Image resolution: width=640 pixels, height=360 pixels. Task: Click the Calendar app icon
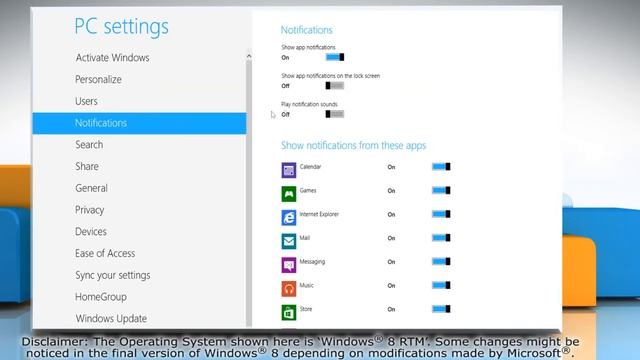tap(289, 170)
